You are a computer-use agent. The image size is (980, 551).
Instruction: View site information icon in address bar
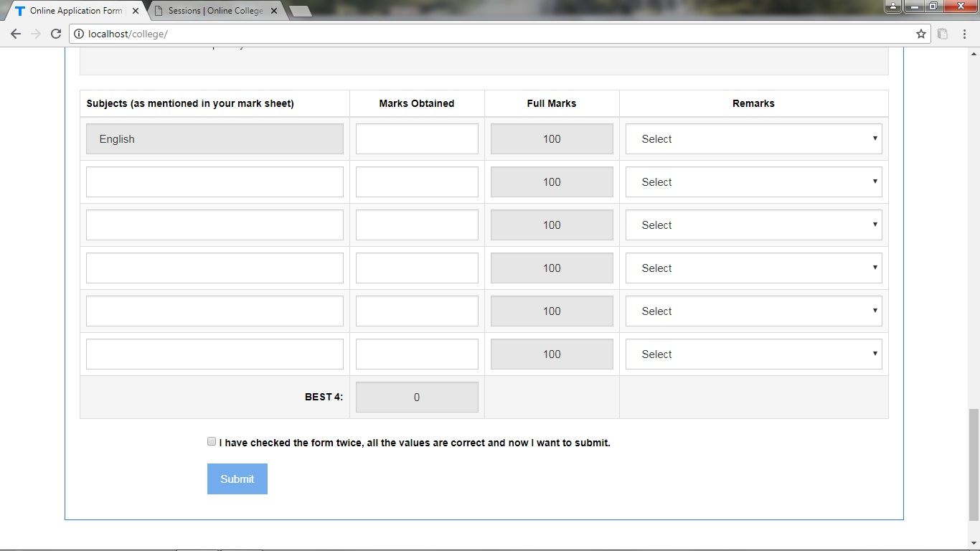(x=79, y=34)
